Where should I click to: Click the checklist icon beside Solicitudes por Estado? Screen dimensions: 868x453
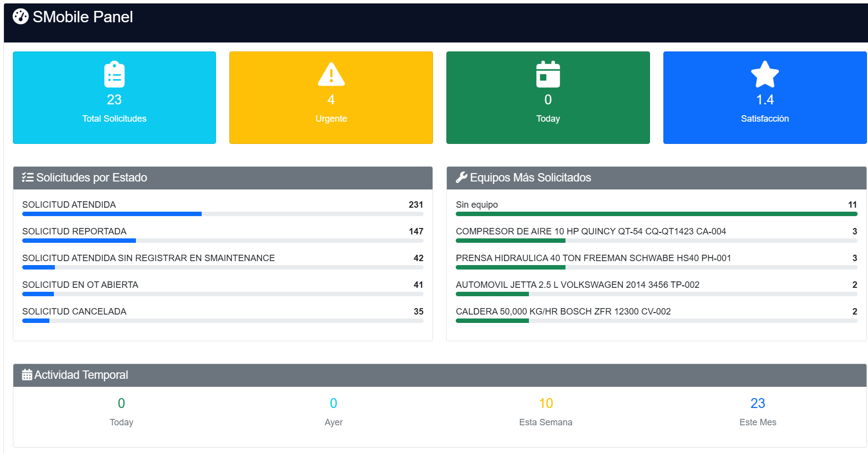pyautogui.click(x=28, y=177)
